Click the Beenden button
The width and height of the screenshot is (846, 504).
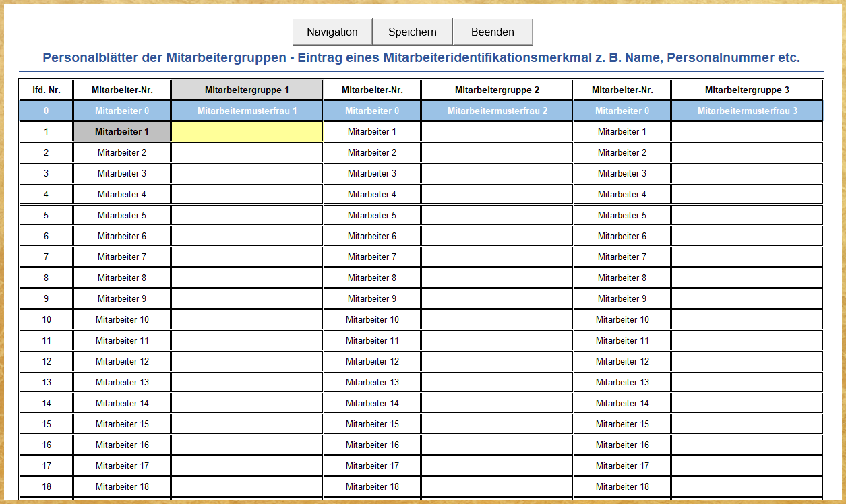492,32
